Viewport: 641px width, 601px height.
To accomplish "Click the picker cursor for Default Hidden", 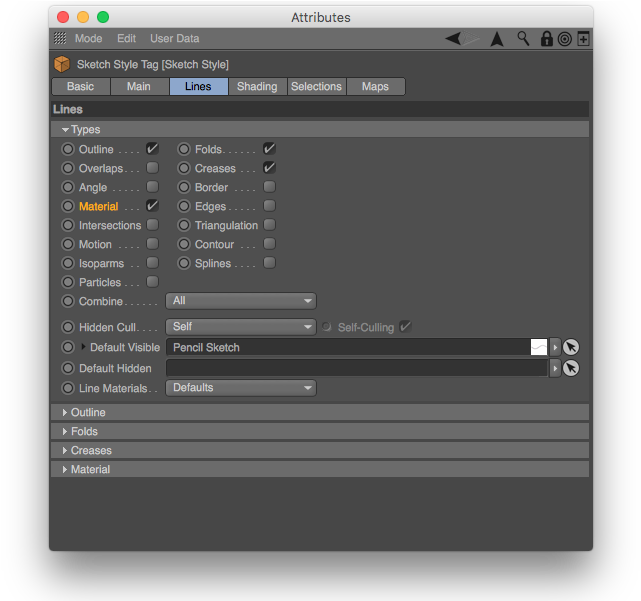I will point(571,368).
